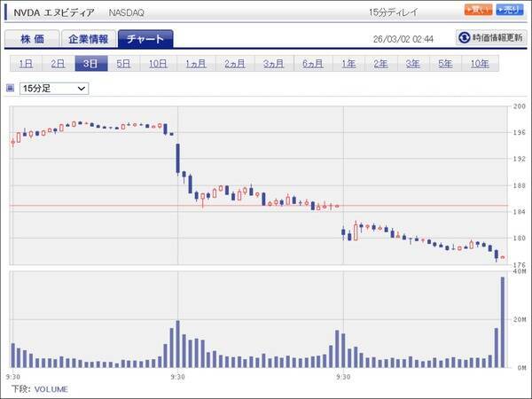Screen dimensions: 532x399
Task: Open the 15分足 interval dropdown
Action: 54,89
